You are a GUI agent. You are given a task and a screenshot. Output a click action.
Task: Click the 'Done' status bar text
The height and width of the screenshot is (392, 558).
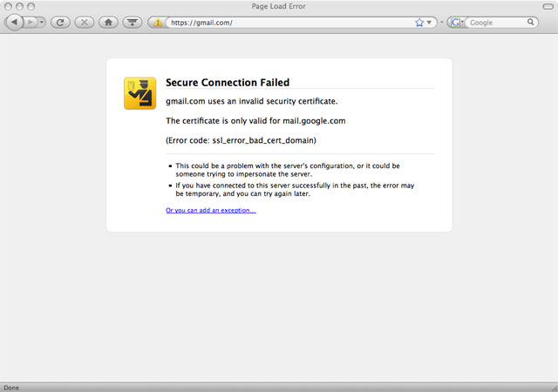11,388
